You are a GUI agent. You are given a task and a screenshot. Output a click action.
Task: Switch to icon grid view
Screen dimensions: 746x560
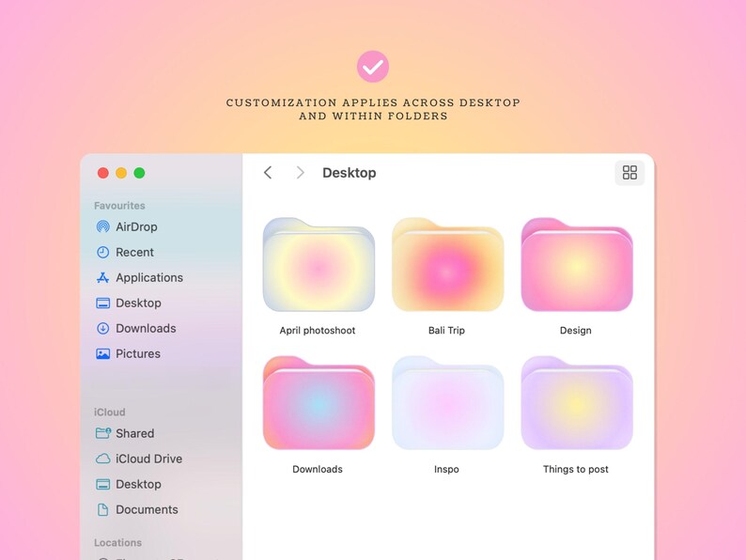[x=629, y=172]
